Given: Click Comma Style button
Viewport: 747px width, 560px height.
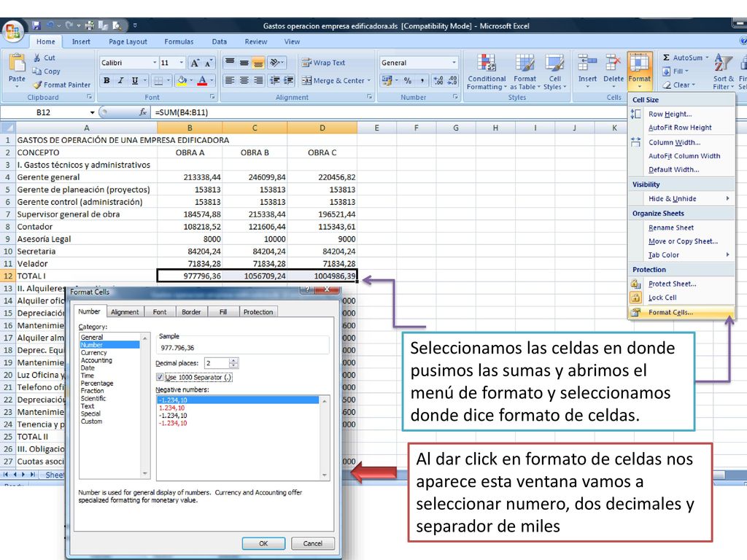Looking at the screenshot, I should pyautogui.click(x=422, y=80).
